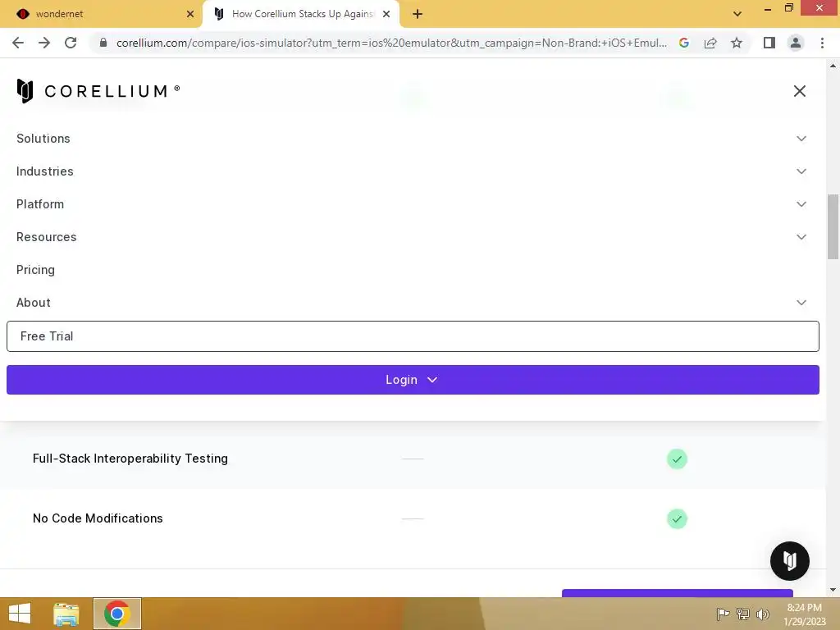Viewport: 840px width, 630px height.
Task: Click the Corellium logo
Action: [x=98, y=91]
